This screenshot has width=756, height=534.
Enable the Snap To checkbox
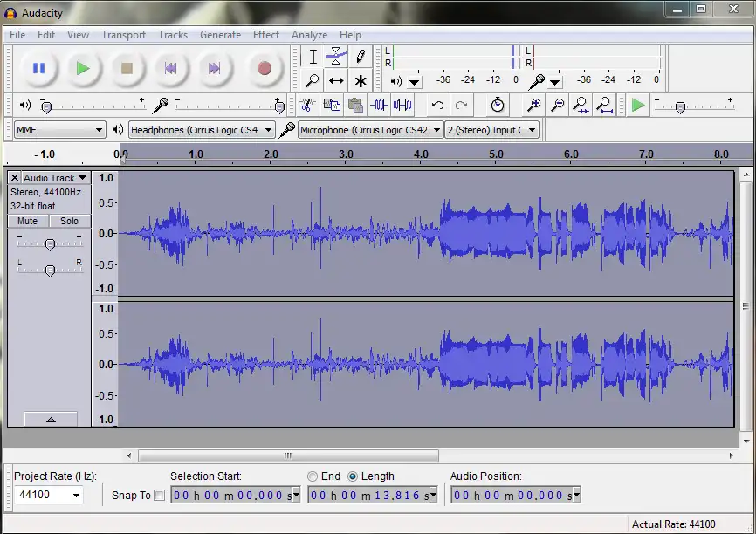tap(159, 495)
